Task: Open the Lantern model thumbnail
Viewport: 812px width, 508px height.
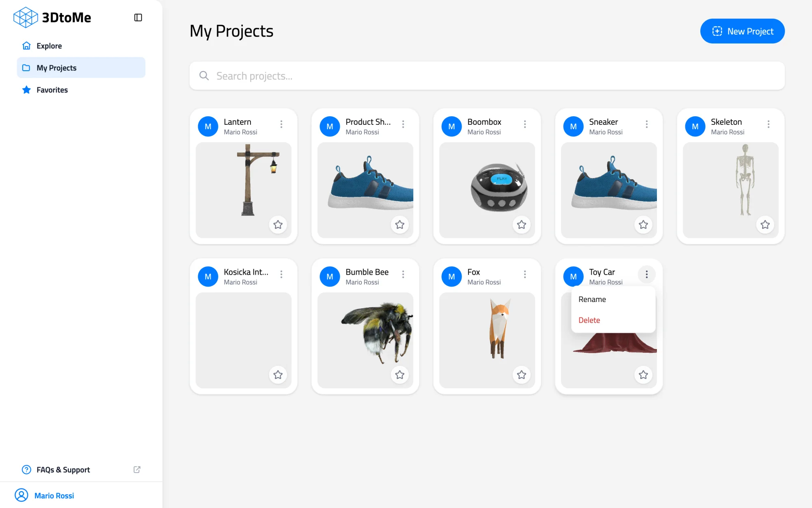Action: [244, 190]
